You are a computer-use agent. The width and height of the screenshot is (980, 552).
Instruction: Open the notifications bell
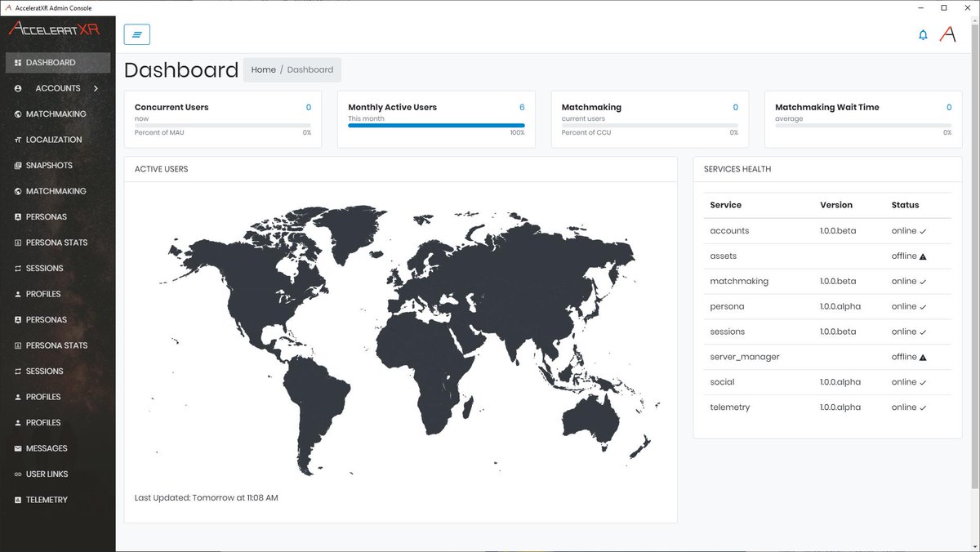coord(923,35)
